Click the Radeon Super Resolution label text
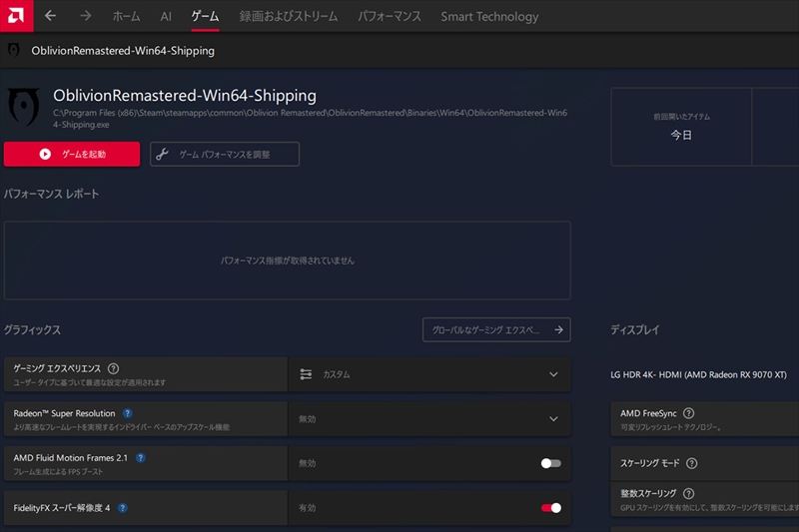The image size is (799, 532). pos(64,413)
